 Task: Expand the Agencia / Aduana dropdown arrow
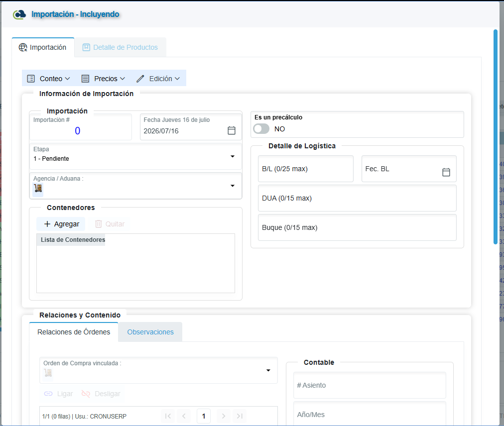(x=233, y=186)
